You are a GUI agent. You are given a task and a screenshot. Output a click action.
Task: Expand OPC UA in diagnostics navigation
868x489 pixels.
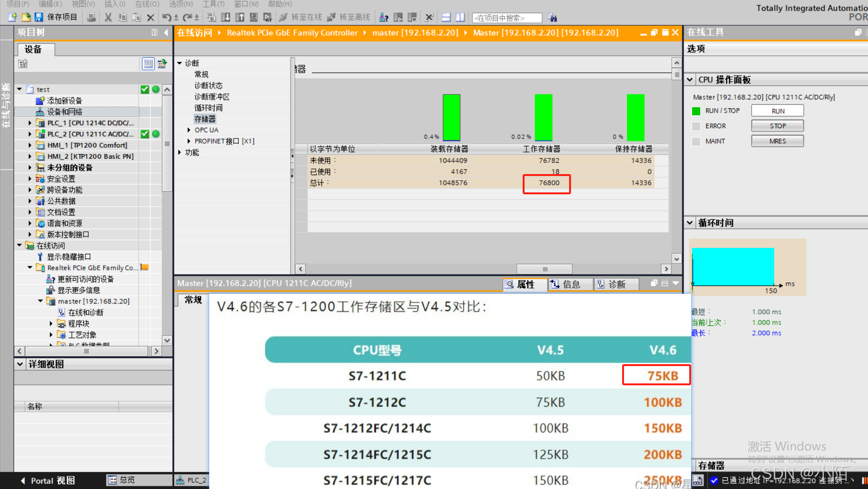click(189, 130)
